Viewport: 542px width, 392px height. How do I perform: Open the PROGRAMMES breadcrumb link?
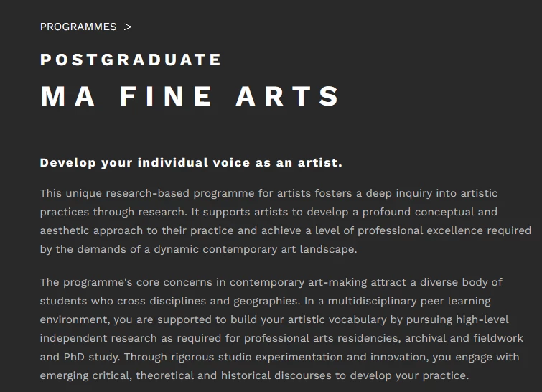tap(78, 27)
